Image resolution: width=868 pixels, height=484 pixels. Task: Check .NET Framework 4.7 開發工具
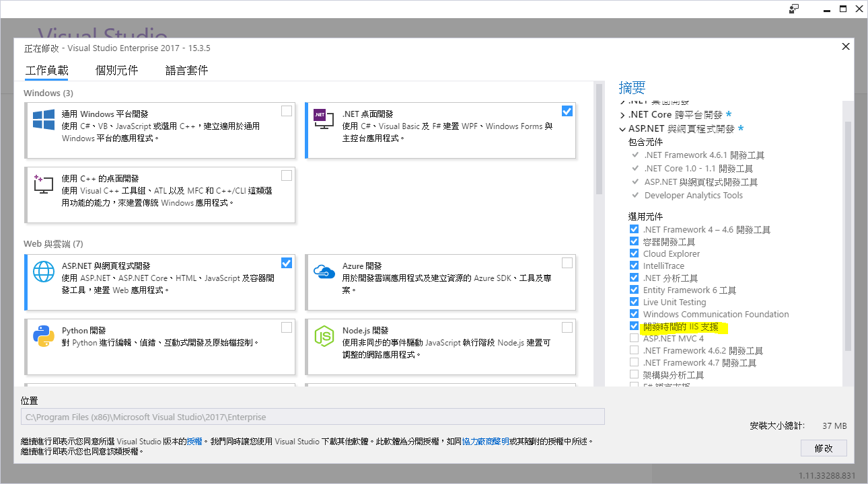tap(634, 362)
